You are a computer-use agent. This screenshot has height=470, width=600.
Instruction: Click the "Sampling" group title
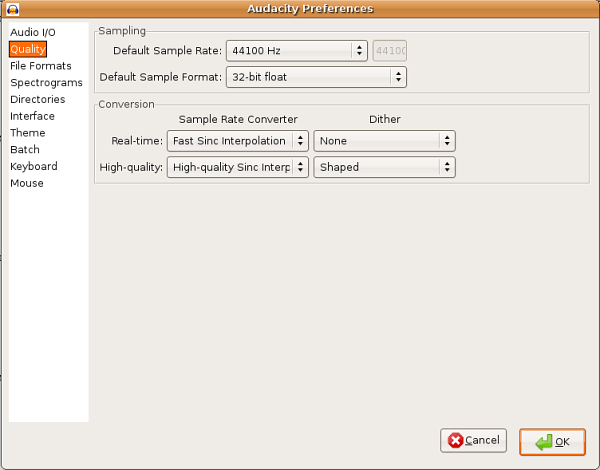click(x=122, y=31)
